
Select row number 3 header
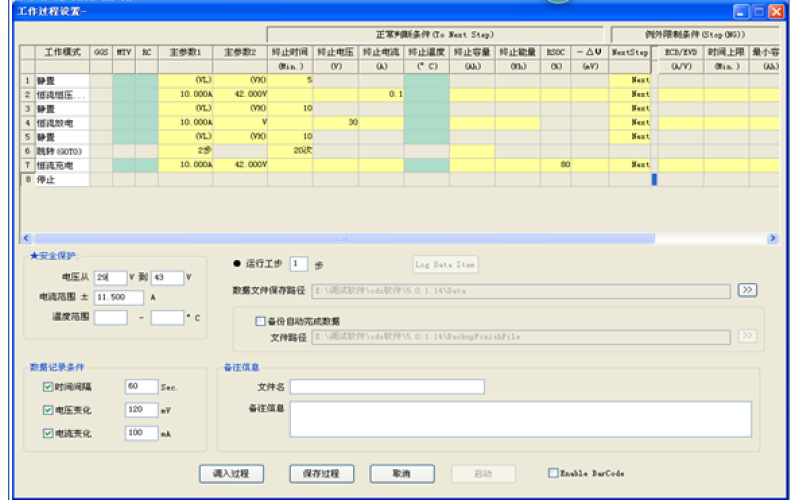click(x=28, y=109)
